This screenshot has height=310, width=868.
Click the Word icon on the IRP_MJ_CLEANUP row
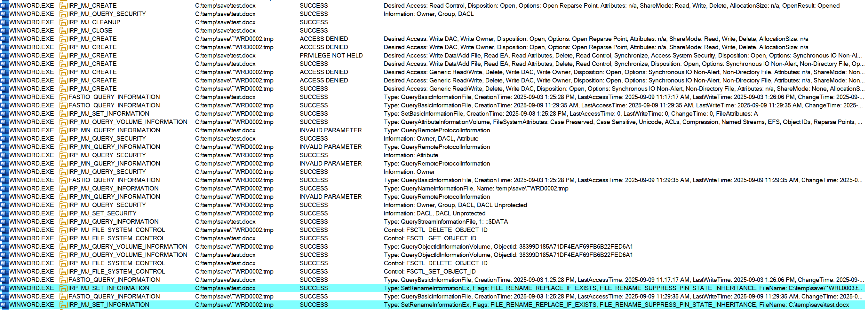click(x=4, y=22)
